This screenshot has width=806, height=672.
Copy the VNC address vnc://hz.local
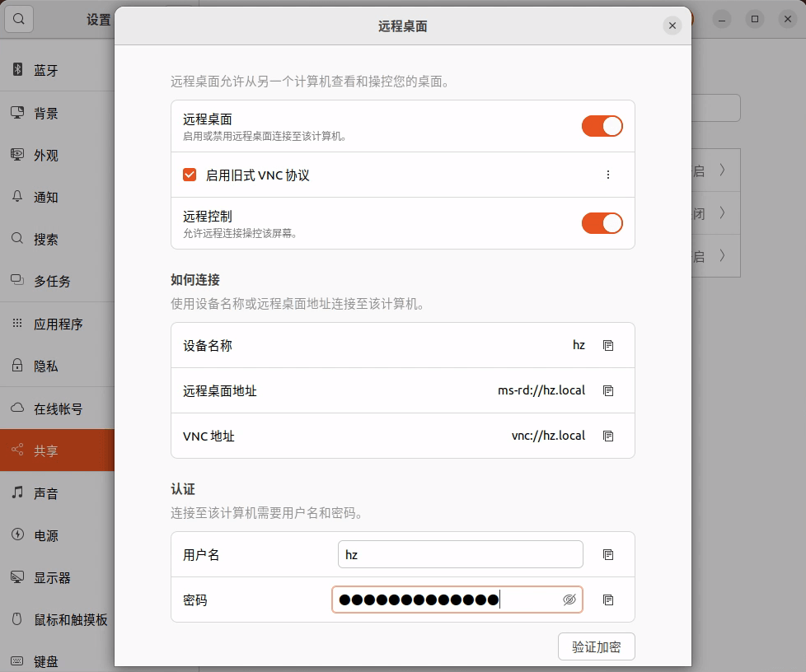(608, 436)
